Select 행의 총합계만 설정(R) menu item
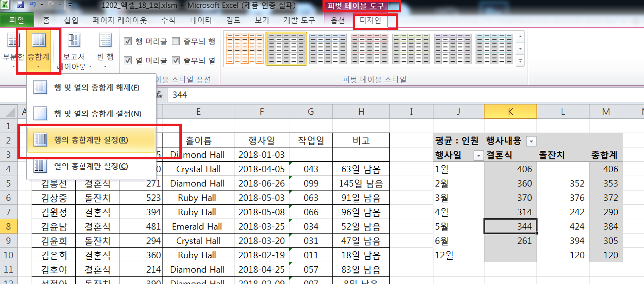The image size is (644, 284). [91, 140]
